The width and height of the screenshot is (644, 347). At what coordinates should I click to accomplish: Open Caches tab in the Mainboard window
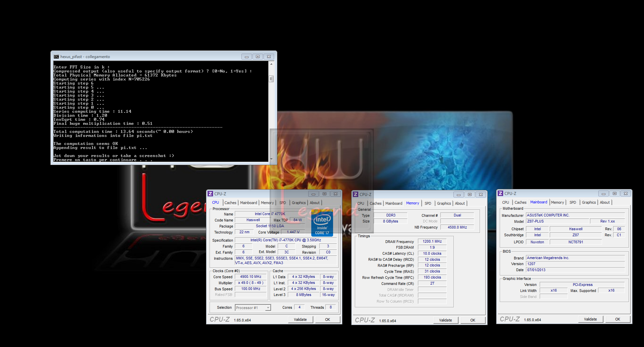(521, 202)
